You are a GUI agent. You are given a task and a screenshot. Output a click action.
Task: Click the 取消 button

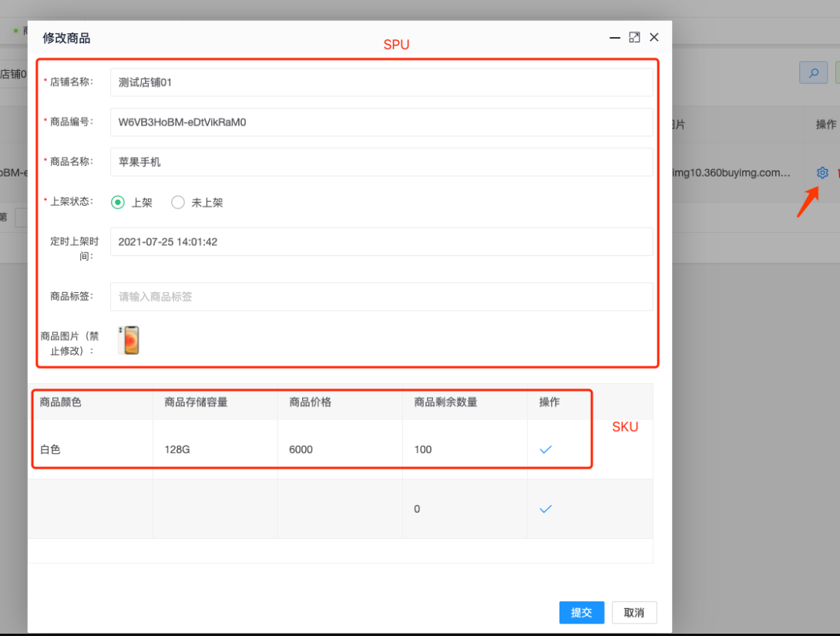click(634, 612)
